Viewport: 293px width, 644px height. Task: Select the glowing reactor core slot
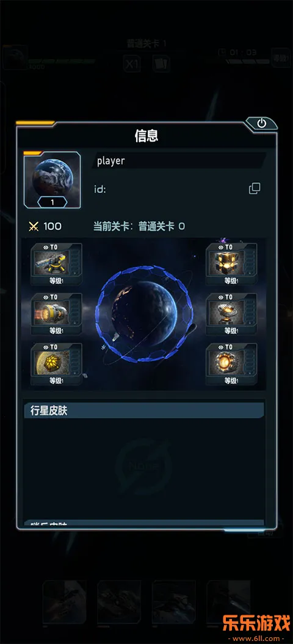231,364
